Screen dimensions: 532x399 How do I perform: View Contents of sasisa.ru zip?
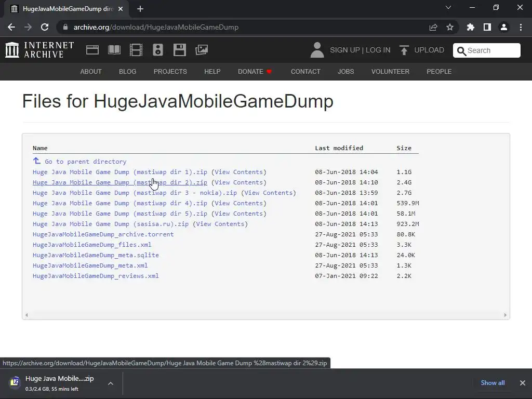pyautogui.click(x=220, y=224)
